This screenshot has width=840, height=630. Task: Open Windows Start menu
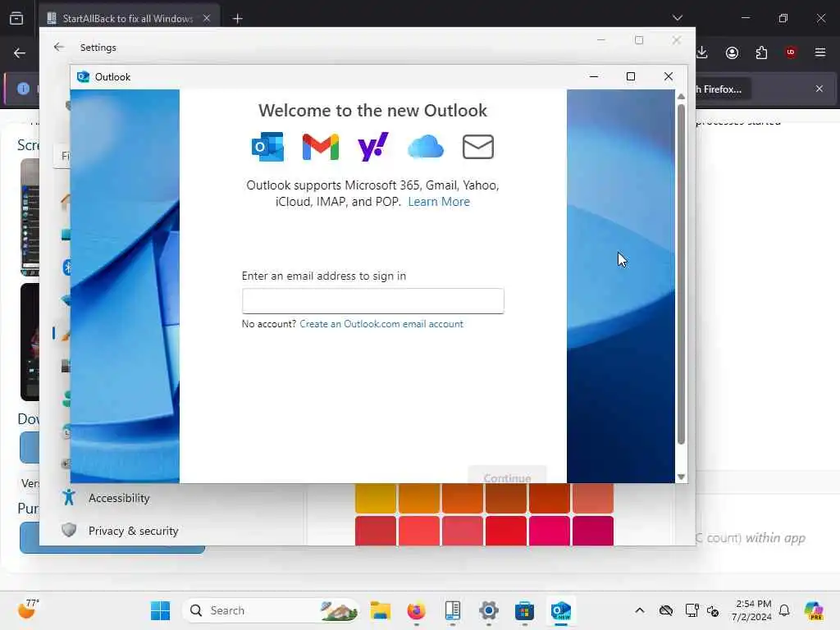tap(160, 610)
